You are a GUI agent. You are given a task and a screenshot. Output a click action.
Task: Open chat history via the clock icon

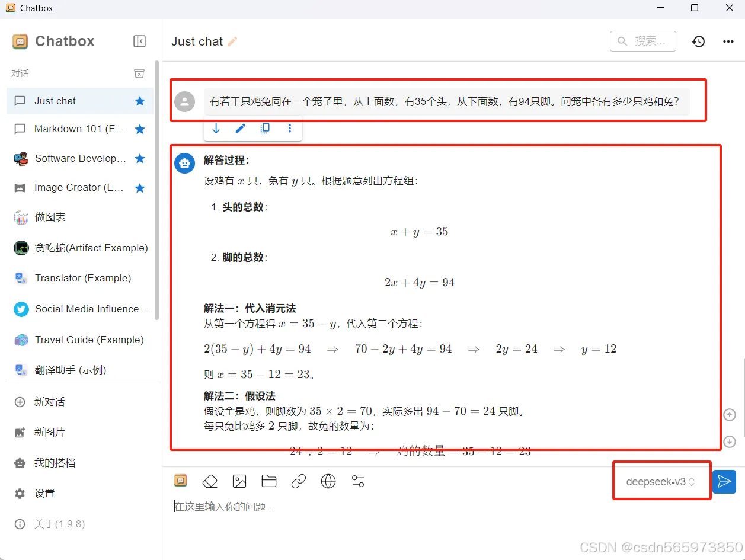pyautogui.click(x=698, y=41)
